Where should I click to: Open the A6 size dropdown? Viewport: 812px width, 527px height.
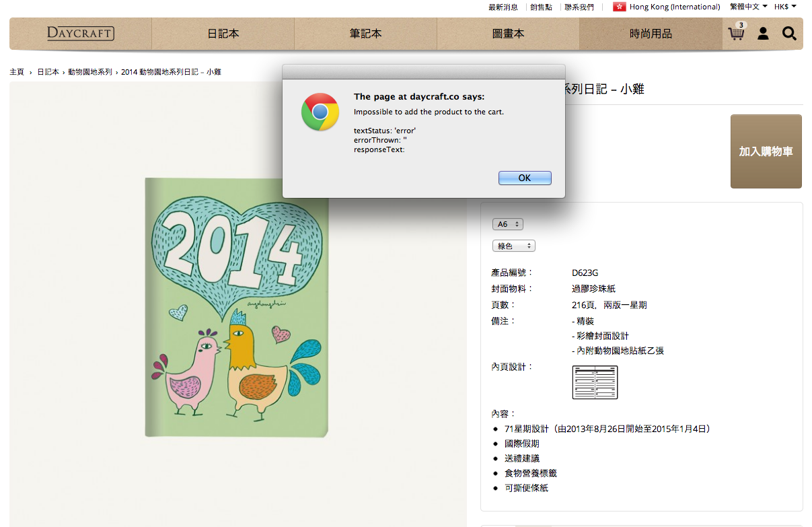pos(508,224)
